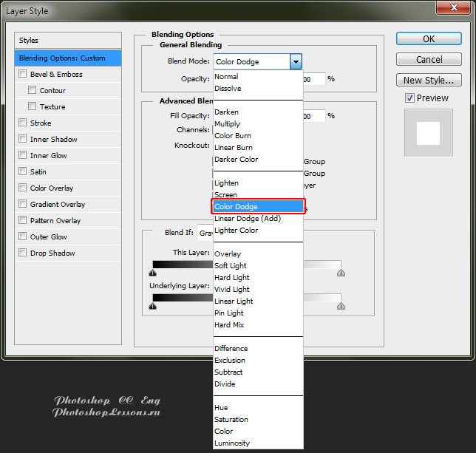This screenshot has width=476, height=453.
Task: Toggle the Stroke style checkbox
Action: click(x=23, y=123)
